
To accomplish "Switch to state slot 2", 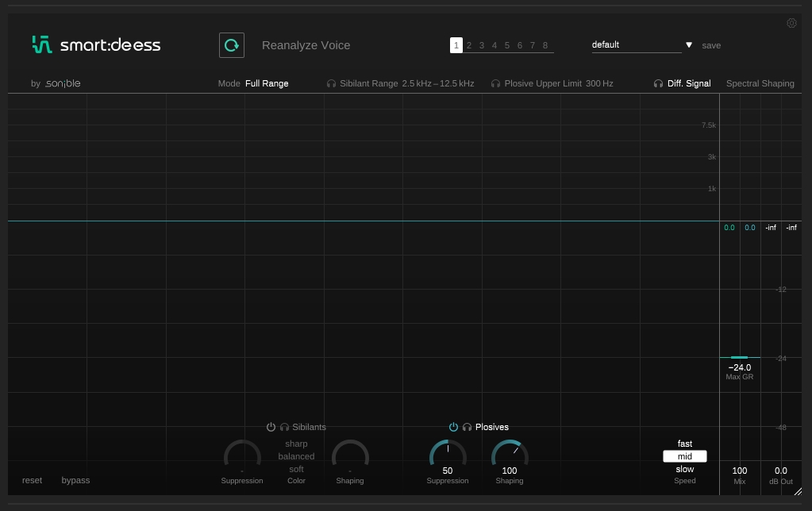I will 469,45.
